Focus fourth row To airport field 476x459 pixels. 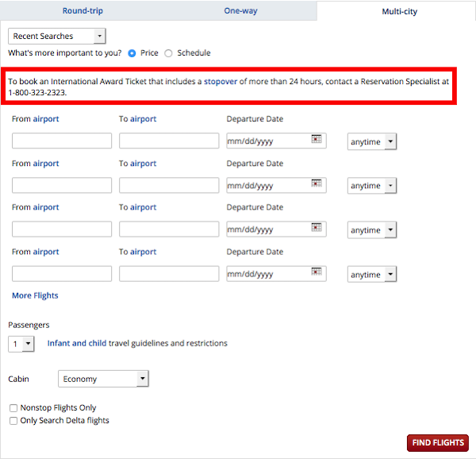[x=169, y=274]
